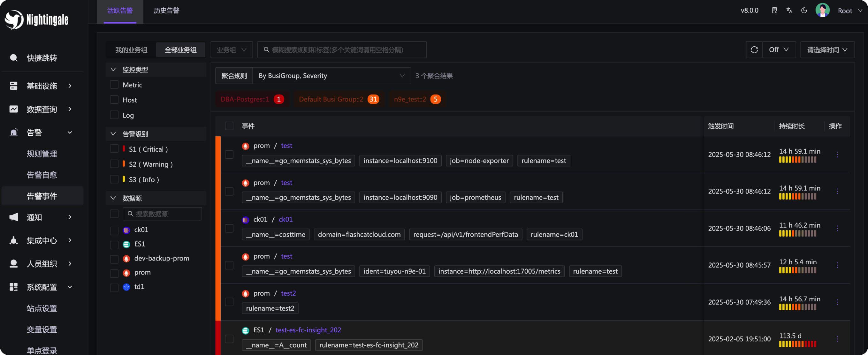This screenshot has width=868, height=355.
Task: Tick the prom datasource checkbox
Action: 114,273
